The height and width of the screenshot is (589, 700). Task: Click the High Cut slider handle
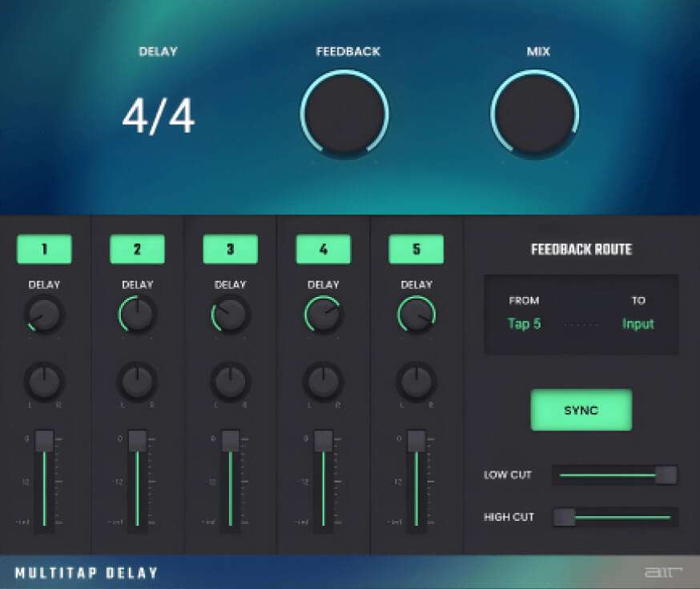coord(565,517)
